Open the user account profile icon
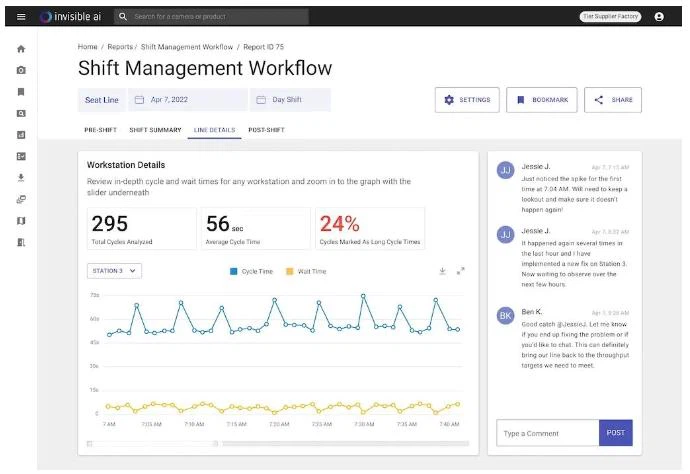Screen dimensions: 690x474 click(x=659, y=17)
